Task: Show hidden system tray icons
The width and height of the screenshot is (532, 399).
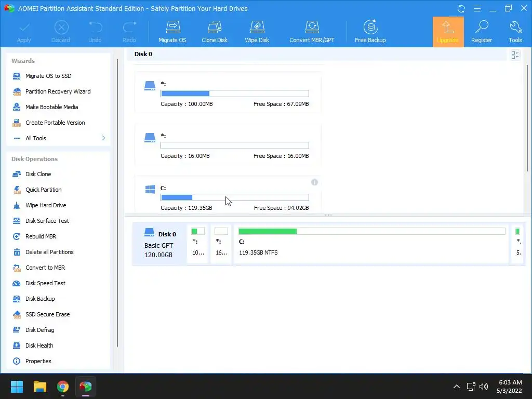Action: (457, 387)
